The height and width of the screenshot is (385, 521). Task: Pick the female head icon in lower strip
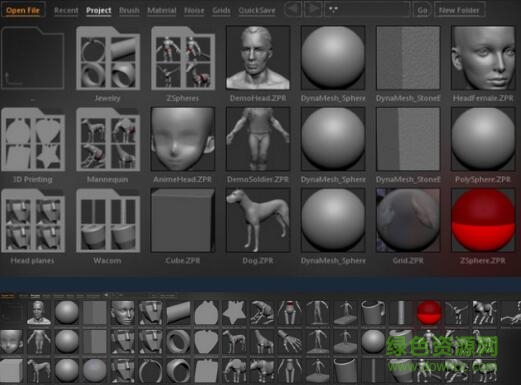click(123, 312)
